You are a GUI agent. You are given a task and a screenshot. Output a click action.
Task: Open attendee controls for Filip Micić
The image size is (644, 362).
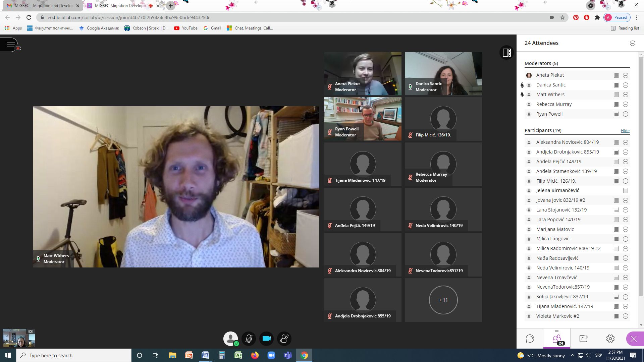tap(626, 181)
